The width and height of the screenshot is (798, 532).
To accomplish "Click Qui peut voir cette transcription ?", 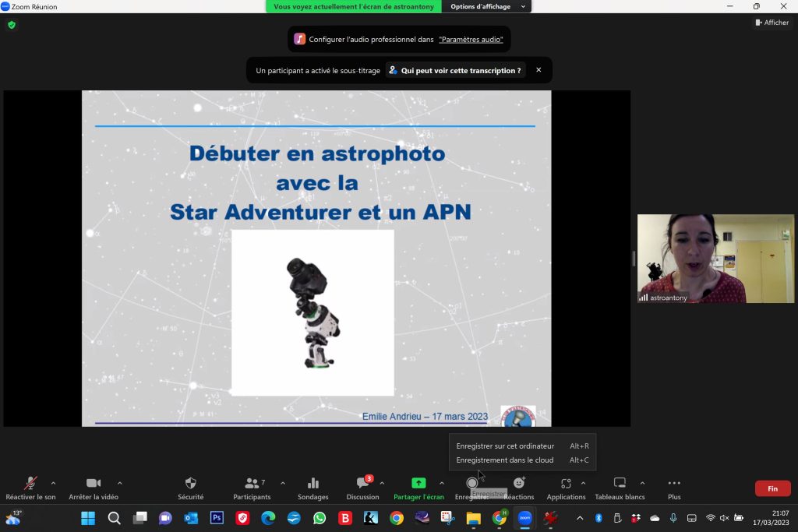I will 455,70.
